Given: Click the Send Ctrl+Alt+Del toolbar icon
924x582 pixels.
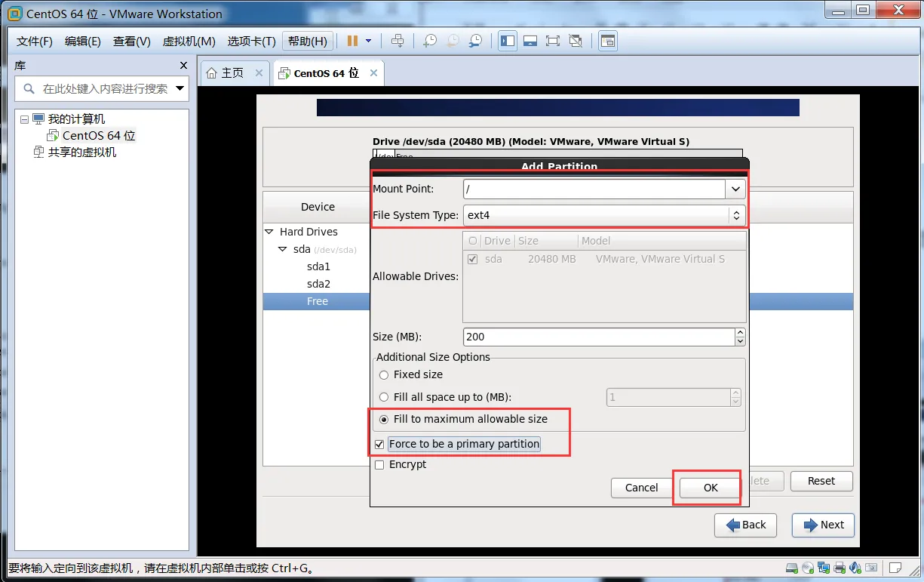Looking at the screenshot, I should pyautogui.click(x=398, y=41).
